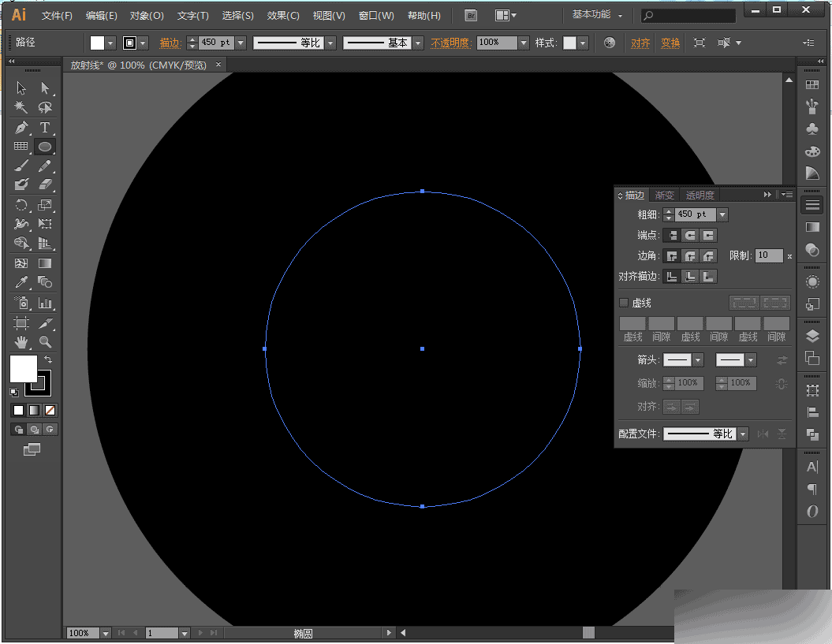Image resolution: width=832 pixels, height=644 pixels.
Task: Open zoom level dropdown at bottom left
Action: coord(106,633)
